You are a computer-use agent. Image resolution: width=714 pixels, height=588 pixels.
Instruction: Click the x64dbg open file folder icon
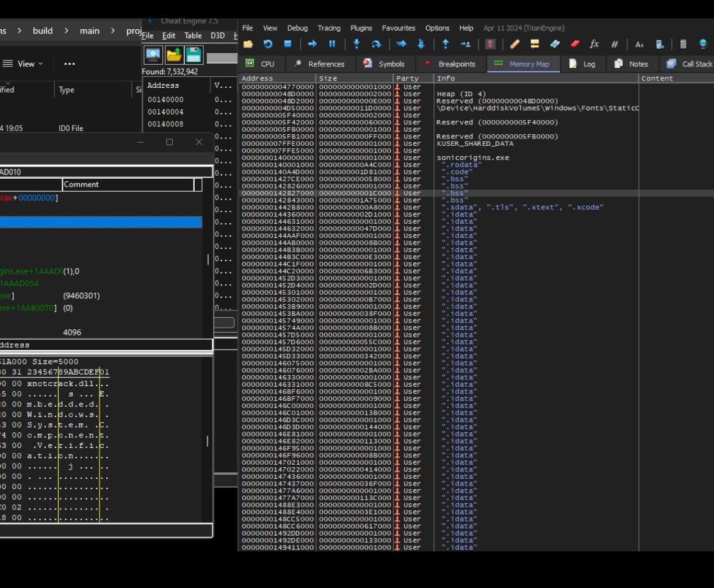click(248, 44)
